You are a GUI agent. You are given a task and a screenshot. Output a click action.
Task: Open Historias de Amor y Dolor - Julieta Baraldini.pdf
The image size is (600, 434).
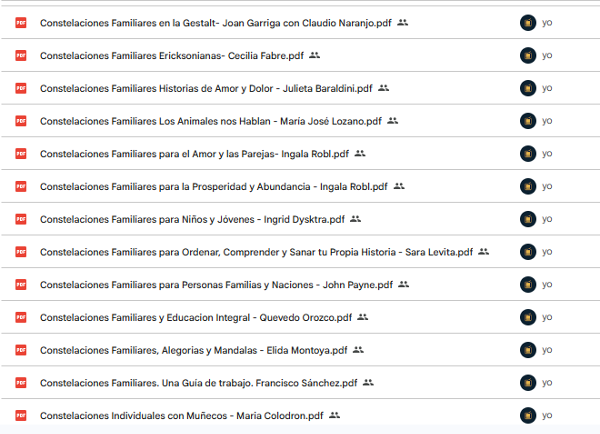[x=206, y=88]
